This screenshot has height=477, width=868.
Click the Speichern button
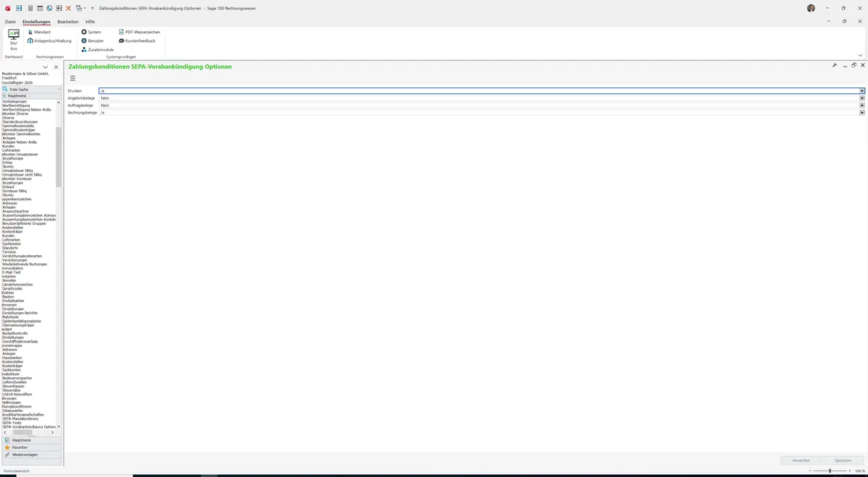click(843, 460)
